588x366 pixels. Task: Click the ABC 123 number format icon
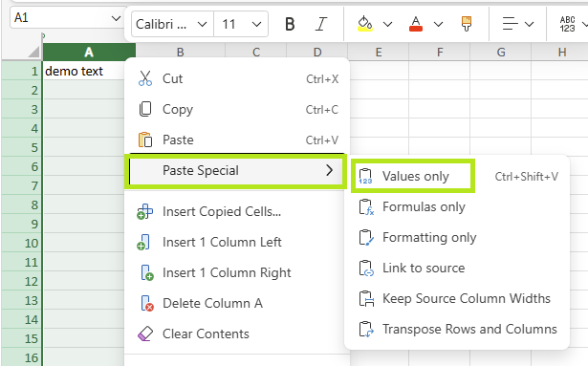pyautogui.click(x=567, y=24)
